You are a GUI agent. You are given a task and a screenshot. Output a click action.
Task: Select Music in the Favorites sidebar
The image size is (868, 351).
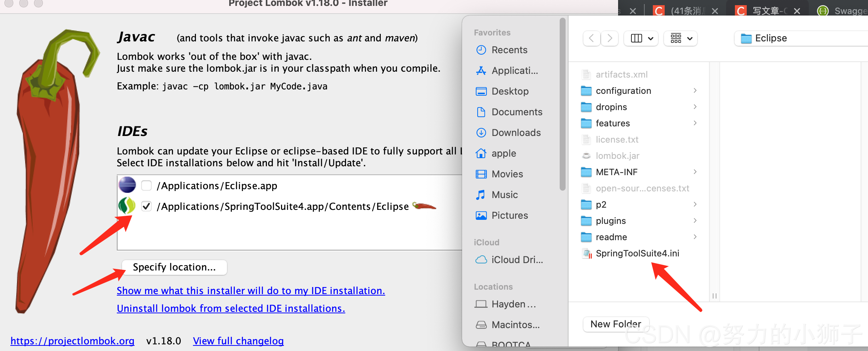[505, 195]
